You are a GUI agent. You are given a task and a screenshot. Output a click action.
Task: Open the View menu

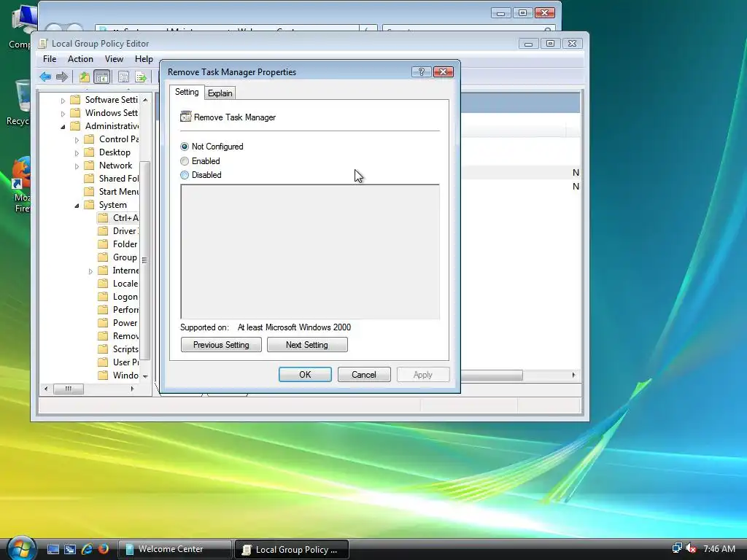pos(114,59)
